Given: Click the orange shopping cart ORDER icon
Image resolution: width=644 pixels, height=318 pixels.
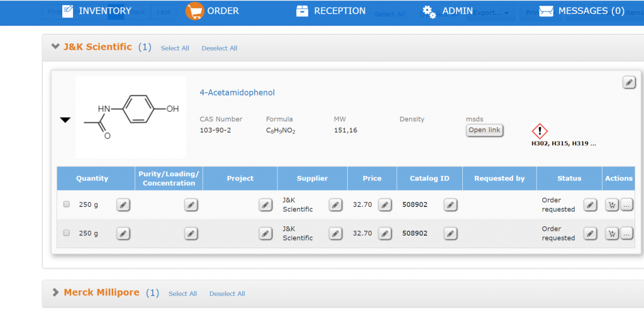Looking at the screenshot, I should pos(194,11).
